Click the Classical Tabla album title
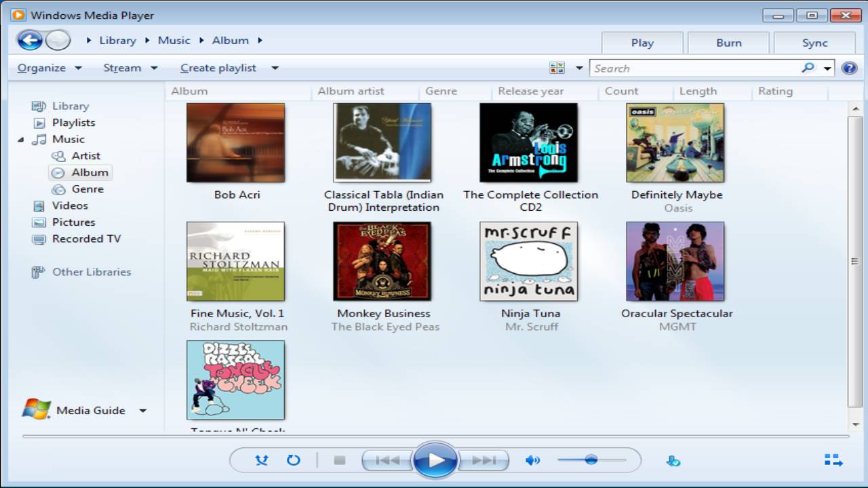Image resolution: width=868 pixels, height=488 pixels. coord(384,201)
